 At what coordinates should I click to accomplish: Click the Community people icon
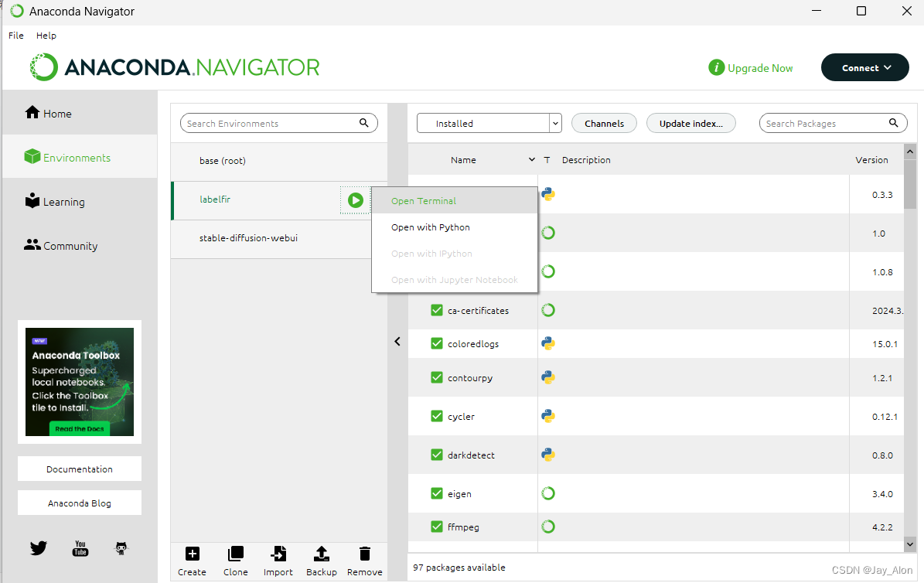tap(32, 244)
